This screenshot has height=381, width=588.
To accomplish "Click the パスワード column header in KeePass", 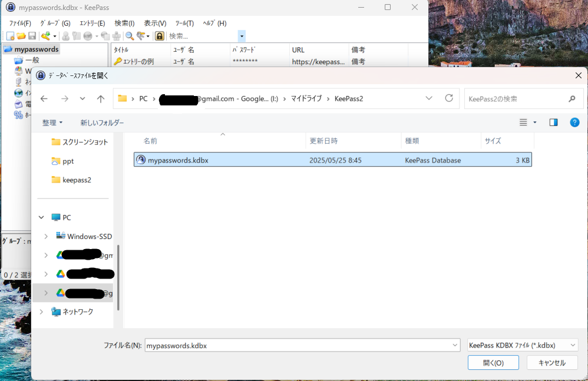I will 259,50.
